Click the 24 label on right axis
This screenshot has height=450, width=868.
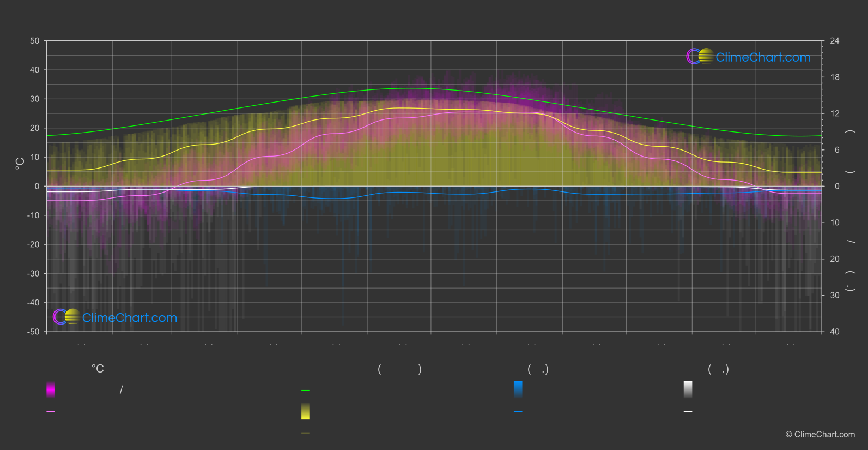pyautogui.click(x=835, y=41)
